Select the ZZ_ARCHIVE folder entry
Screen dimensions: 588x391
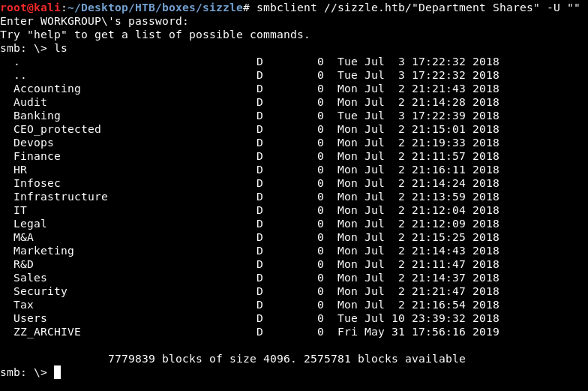click(x=46, y=332)
